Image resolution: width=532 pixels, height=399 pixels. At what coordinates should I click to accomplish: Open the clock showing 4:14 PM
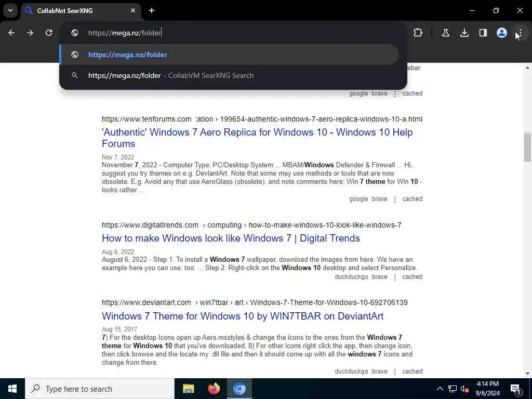[487, 389]
